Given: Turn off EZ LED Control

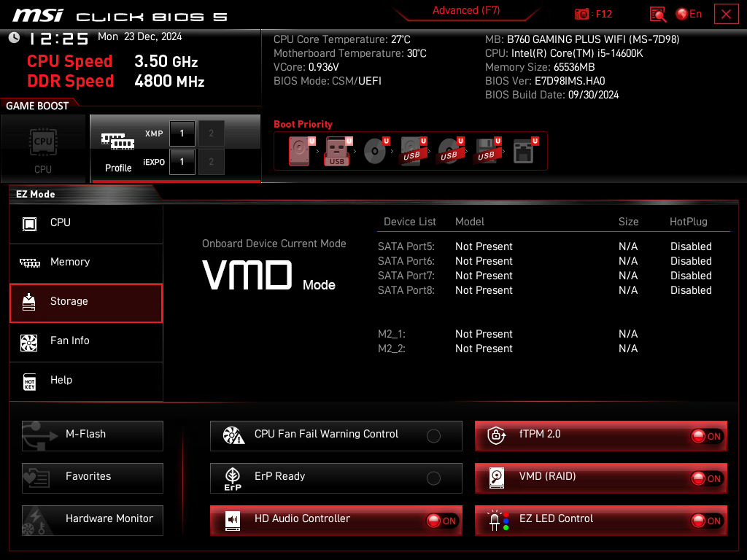Looking at the screenshot, I should click(x=708, y=521).
